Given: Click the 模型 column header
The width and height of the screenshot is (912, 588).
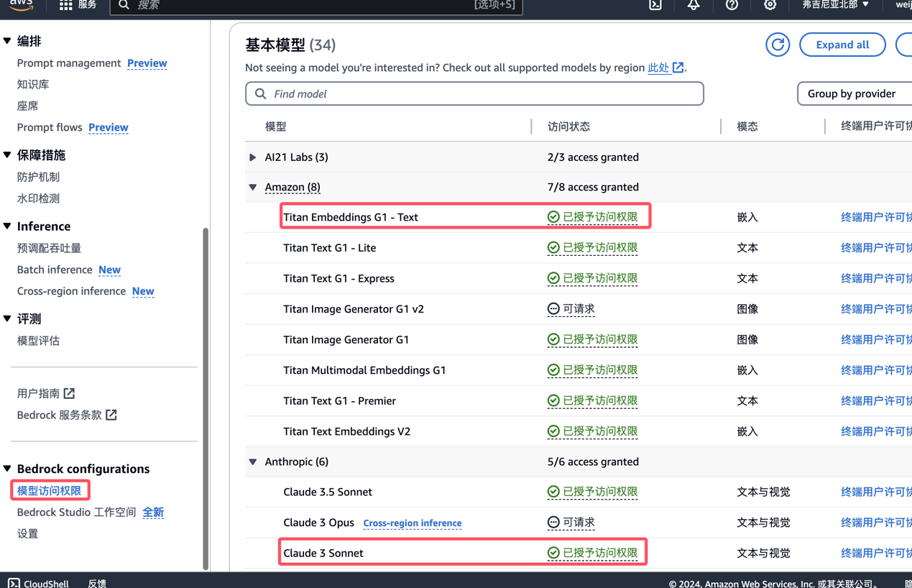Looking at the screenshot, I should [x=275, y=127].
